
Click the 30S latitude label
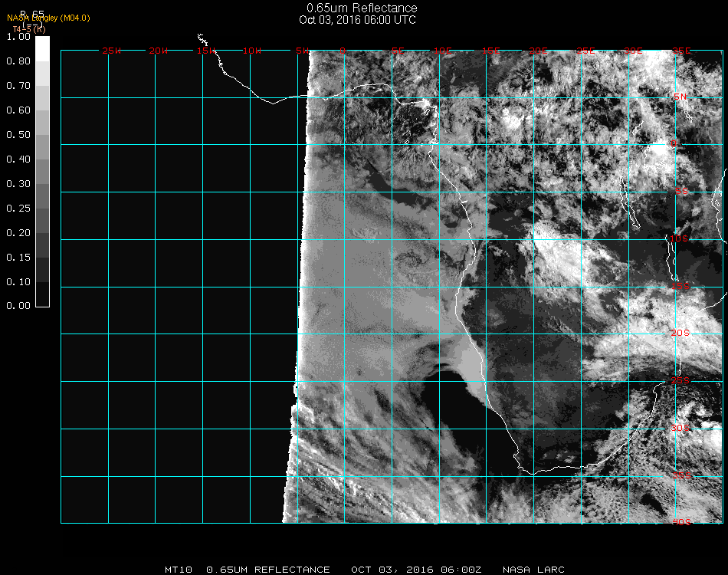click(680, 429)
